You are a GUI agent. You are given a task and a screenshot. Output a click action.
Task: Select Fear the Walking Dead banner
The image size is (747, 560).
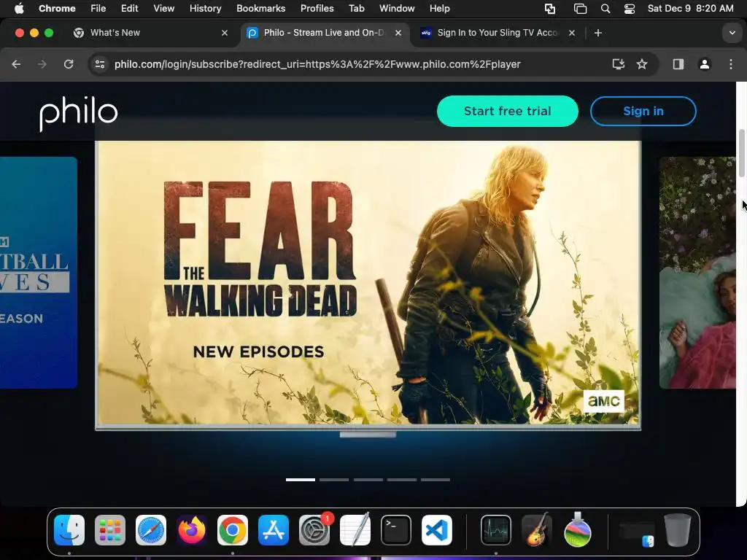[368, 283]
